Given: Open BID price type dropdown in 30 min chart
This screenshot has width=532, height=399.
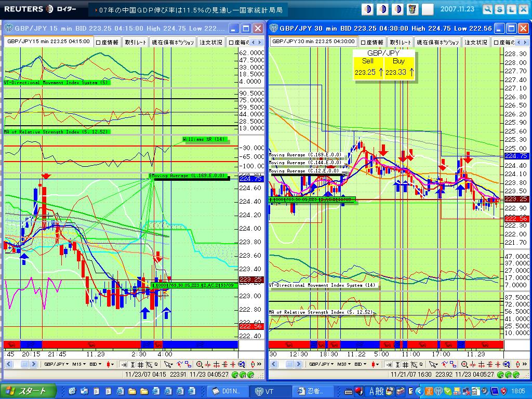Looking at the screenshot, I should (x=361, y=364).
